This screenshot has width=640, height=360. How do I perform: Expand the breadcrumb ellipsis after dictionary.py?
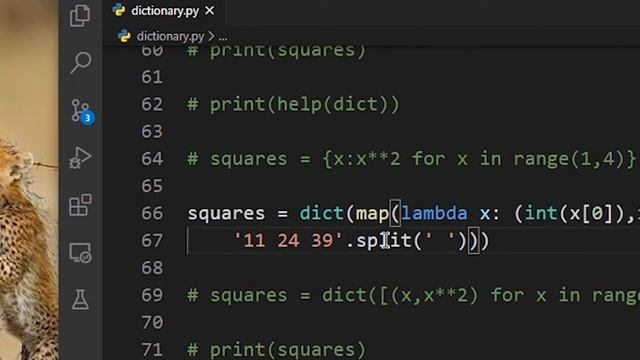pyautogui.click(x=222, y=37)
